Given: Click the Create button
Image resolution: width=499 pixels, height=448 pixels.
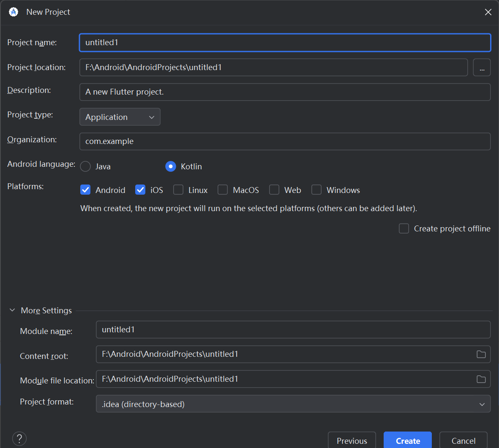Looking at the screenshot, I should [407, 440].
